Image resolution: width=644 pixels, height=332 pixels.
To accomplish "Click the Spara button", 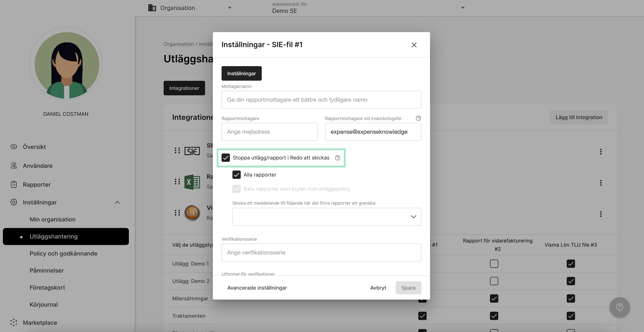I will point(408,288).
